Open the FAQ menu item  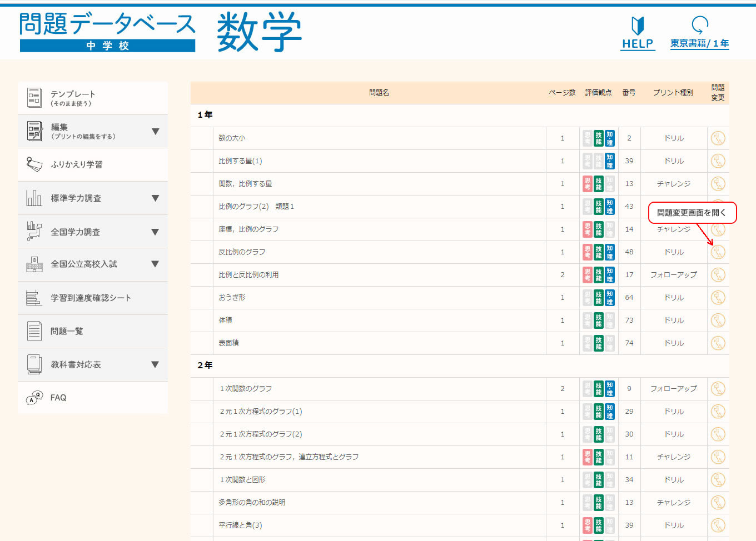click(93, 398)
